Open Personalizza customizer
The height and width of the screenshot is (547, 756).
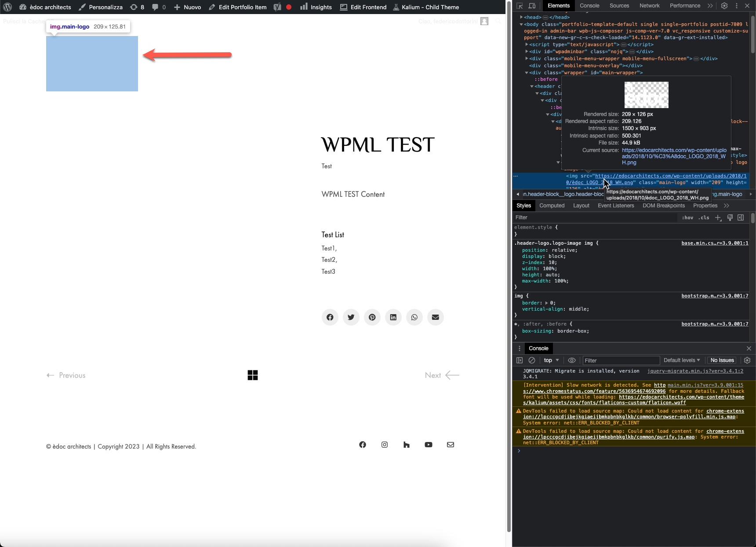pos(101,7)
